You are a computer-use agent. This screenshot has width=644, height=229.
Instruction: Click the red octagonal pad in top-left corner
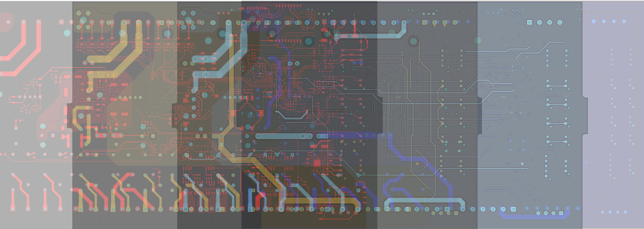tap(8, 22)
